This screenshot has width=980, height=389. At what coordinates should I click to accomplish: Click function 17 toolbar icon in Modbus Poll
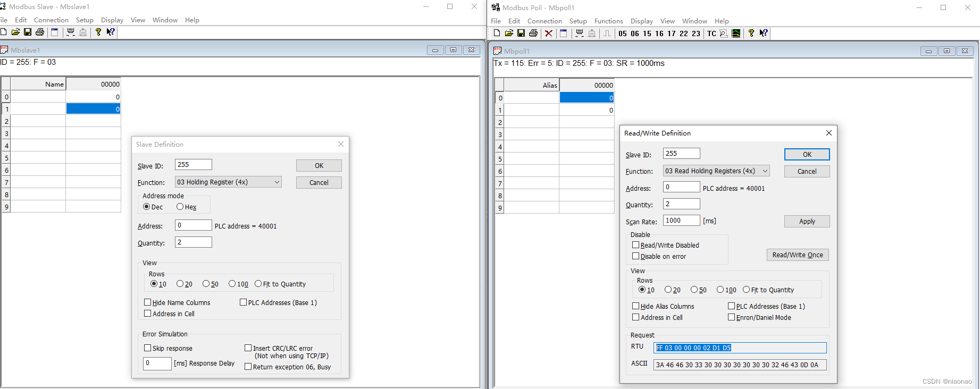click(672, 33)
